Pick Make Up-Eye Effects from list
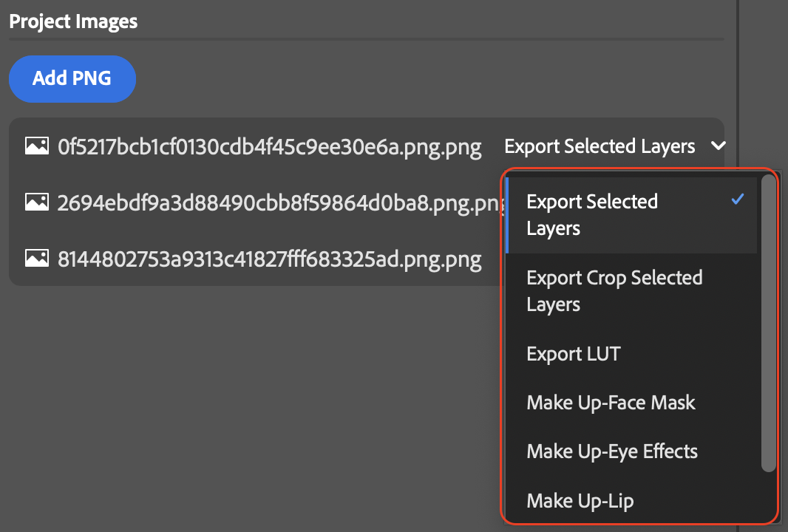The image size is (788, 532). pyautogui.click(x=632, y=451)
